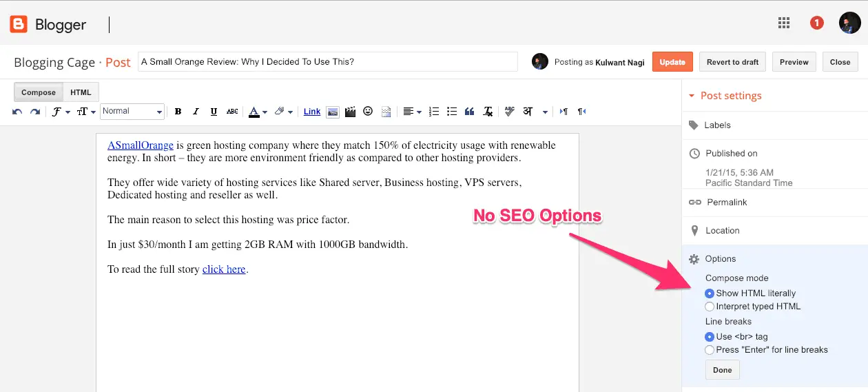The height and width of the screenshot is (392, 868).
Task: Click the author avatar beside Posting as
Action: 540,61
